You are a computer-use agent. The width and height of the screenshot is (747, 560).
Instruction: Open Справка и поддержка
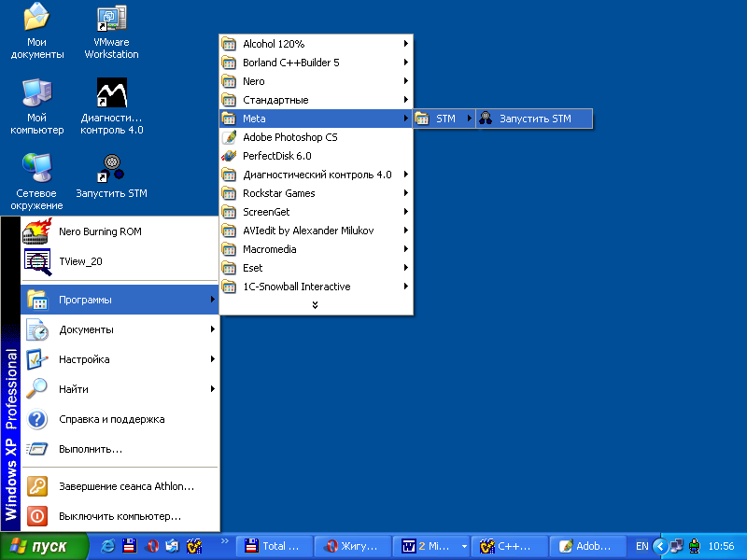pyautogui.click(x=120, y=419)
